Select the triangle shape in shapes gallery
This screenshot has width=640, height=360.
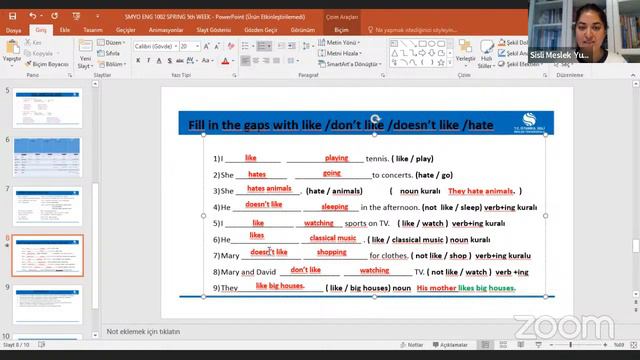394,53
